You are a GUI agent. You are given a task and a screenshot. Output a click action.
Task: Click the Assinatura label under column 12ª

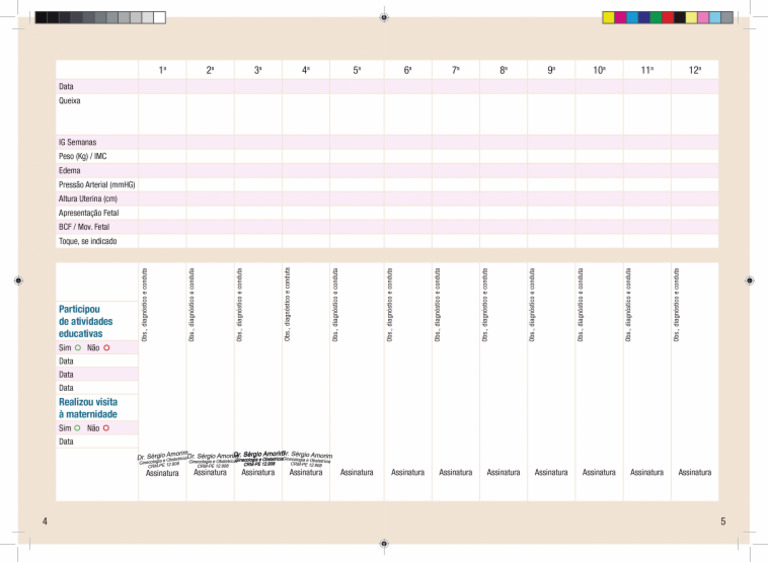pyautogui.click(x=695, y=473)
